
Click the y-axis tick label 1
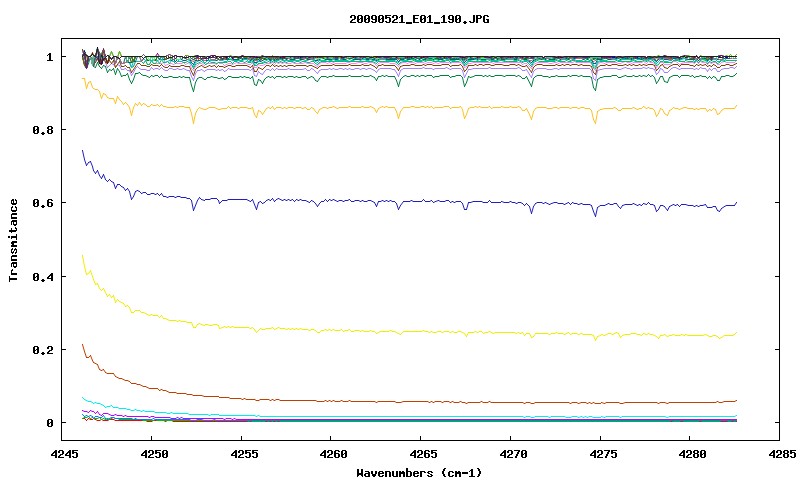50,57
